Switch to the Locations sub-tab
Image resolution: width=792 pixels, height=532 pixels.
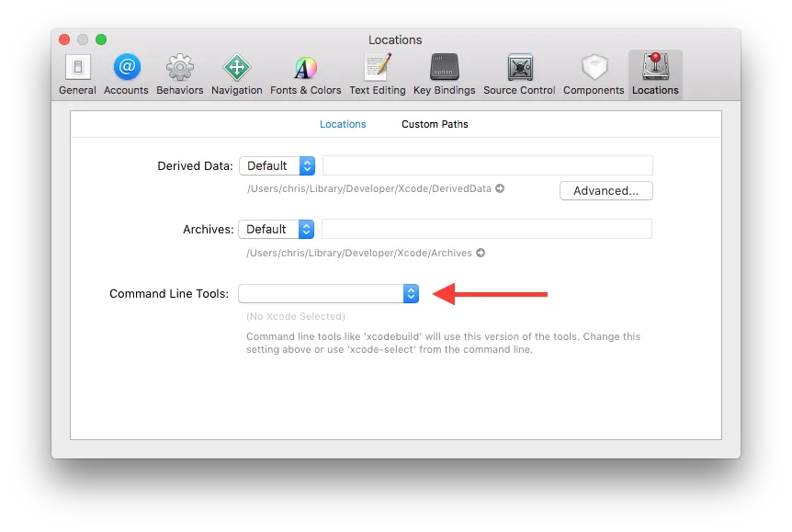coord(343,124)
